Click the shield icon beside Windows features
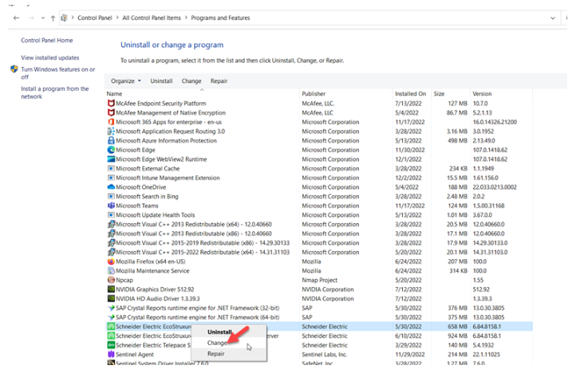Image resolution: width=588 pixels, height=377 pixels. pos(14,69)
